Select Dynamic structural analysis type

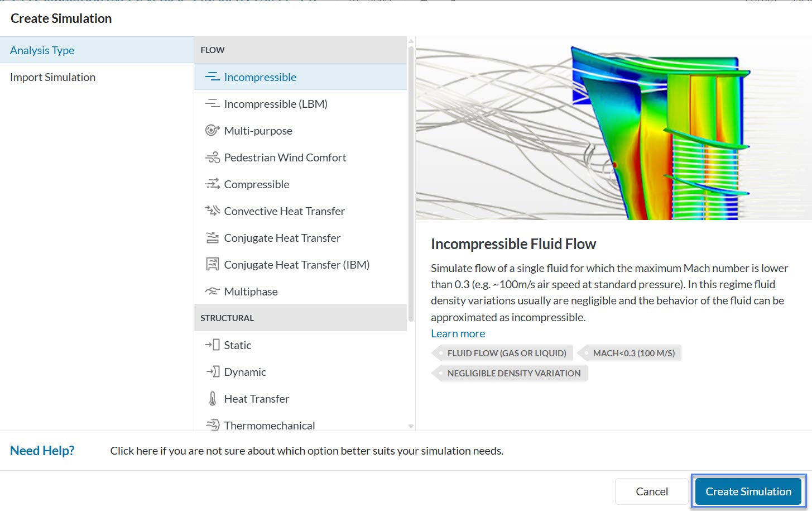(x=245, y=372)
